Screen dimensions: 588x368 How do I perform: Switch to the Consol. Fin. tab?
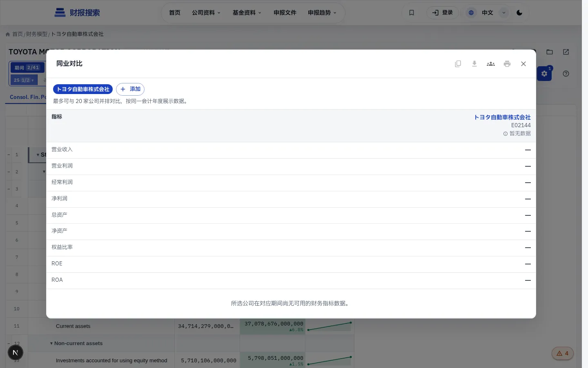(28, 97)
